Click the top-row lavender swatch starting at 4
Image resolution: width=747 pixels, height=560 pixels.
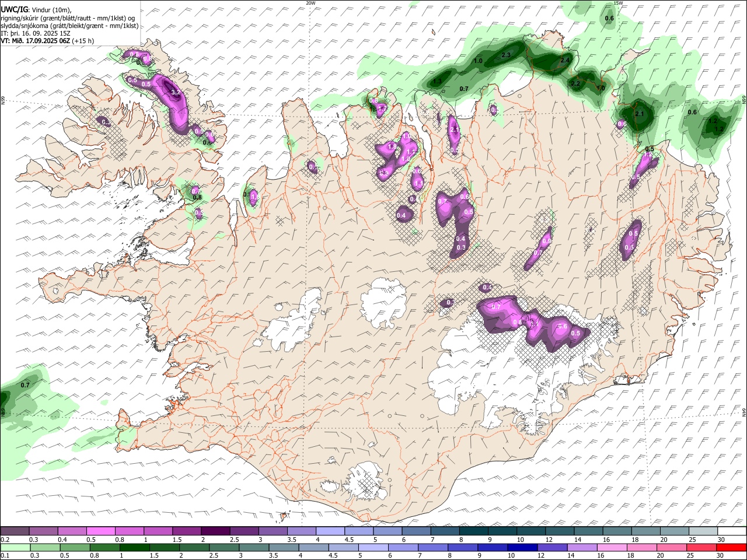[x=330, y=531]
